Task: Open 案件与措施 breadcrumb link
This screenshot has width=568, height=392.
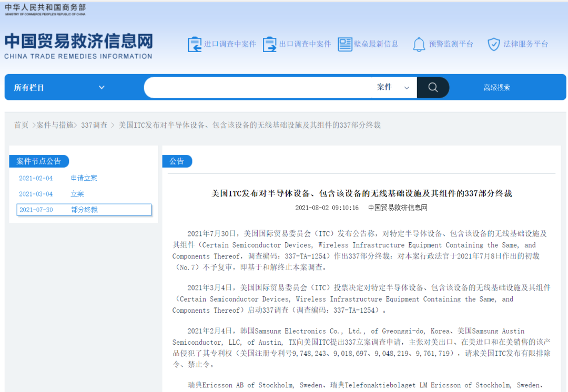Action: (x=55, y=125)
